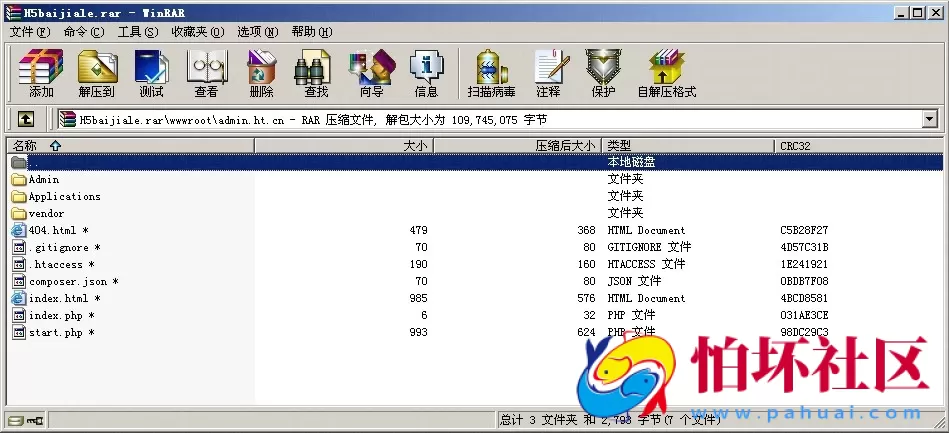Image resolution: width=949 pixels, height=433 pixels.
Task: Select the Admin folder icon
Action: [19, 179]
